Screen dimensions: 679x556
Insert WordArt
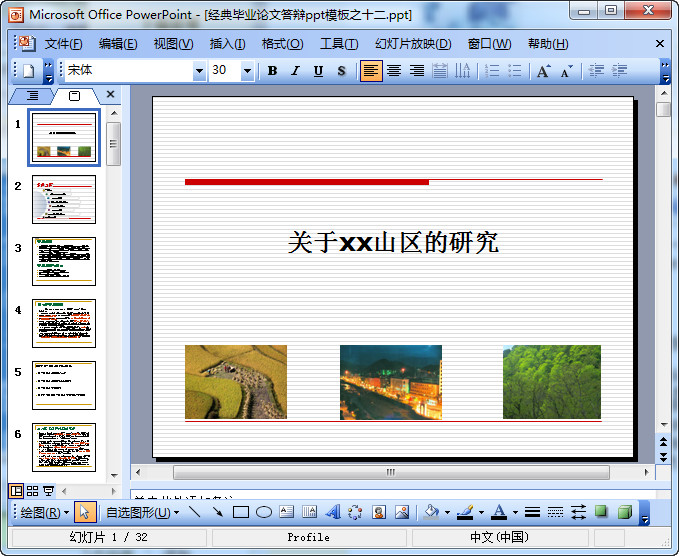(x=333, y=512)
